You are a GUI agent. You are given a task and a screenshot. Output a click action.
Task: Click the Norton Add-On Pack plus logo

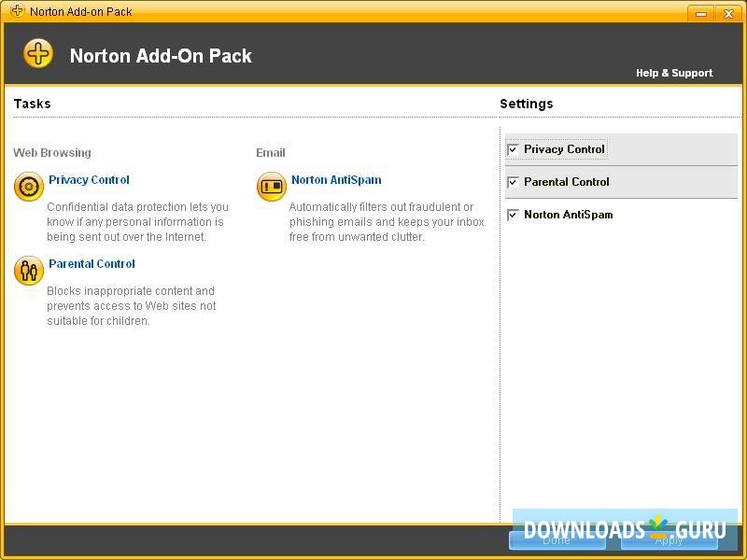coord(38,53)
